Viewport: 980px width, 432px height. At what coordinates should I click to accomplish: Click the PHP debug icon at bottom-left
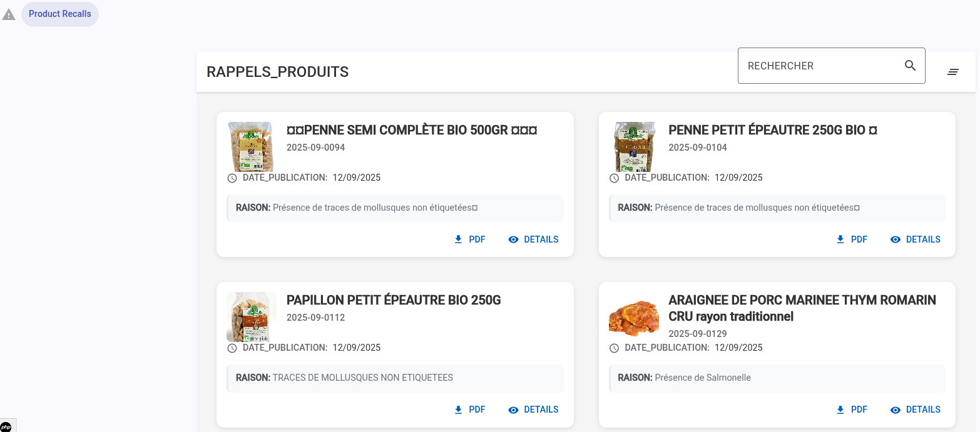click(6, 426)
